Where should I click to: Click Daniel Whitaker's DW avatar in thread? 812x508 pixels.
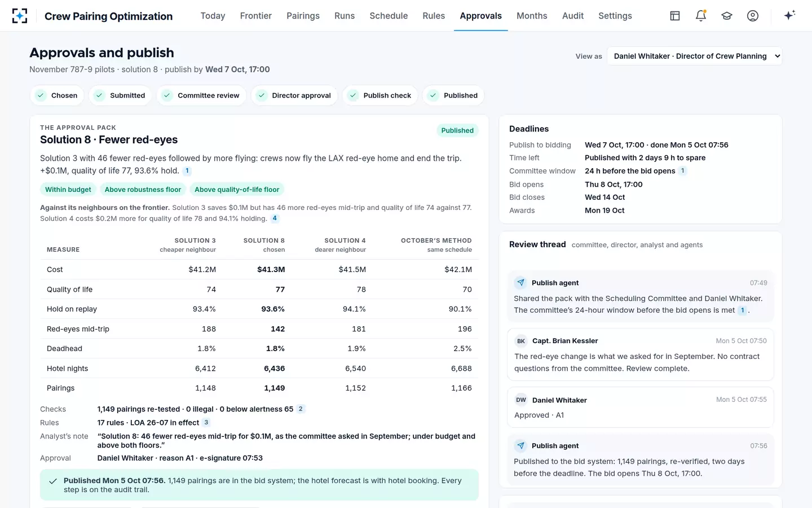[x=521, y=400]
